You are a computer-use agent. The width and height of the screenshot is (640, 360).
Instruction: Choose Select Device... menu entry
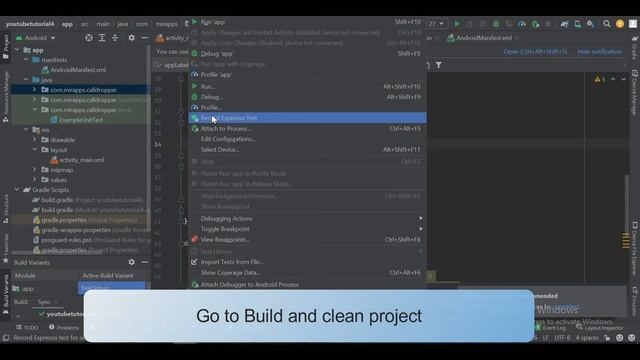[307, 150]
